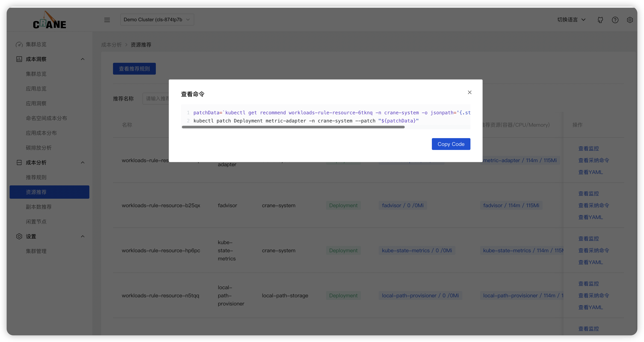Screen dimensions: 644x342
Task: Click 查看推荐规则 button
Action: [x=135, y=69]
